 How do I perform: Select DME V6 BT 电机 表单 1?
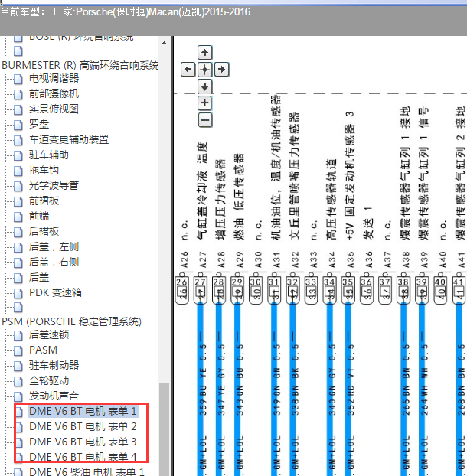pos(83,412)
